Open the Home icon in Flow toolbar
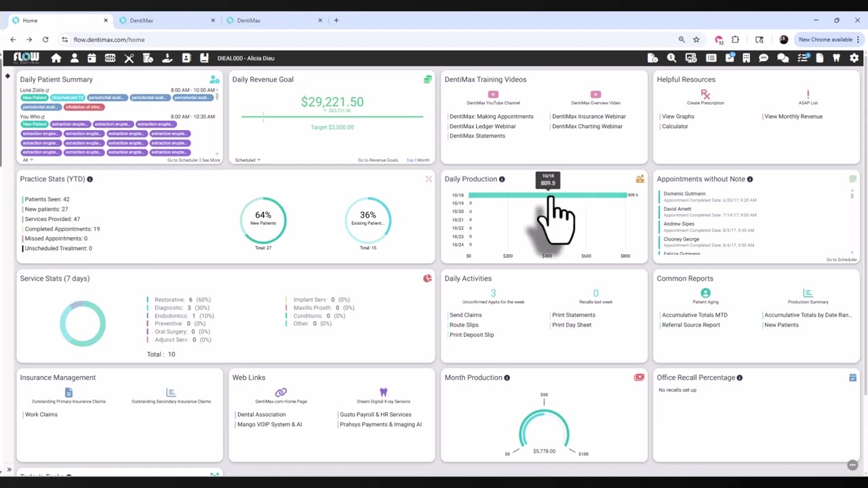The width and height of the screenshot is (868, 488). [56, 58]
